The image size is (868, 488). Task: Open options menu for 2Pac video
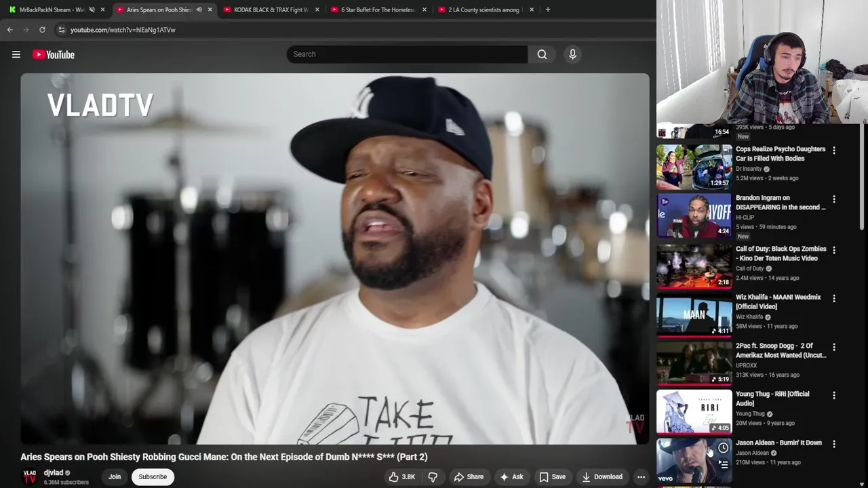point(834,347)
